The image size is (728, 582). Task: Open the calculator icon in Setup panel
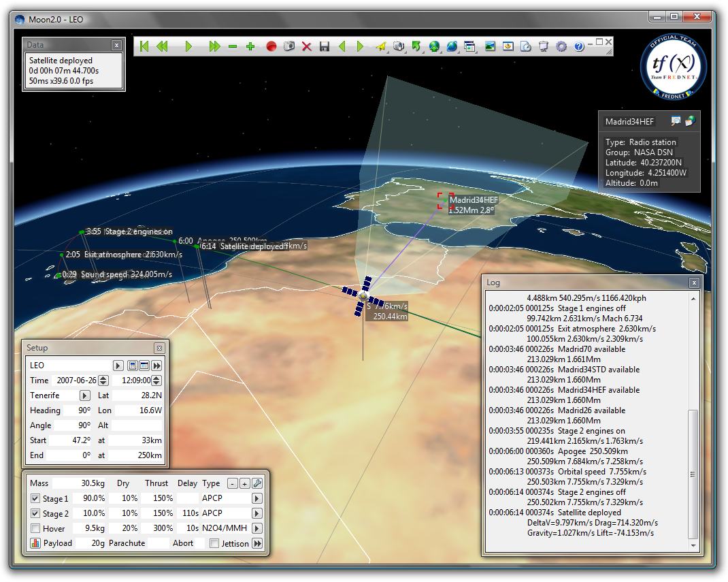click(x=133, y=366)
